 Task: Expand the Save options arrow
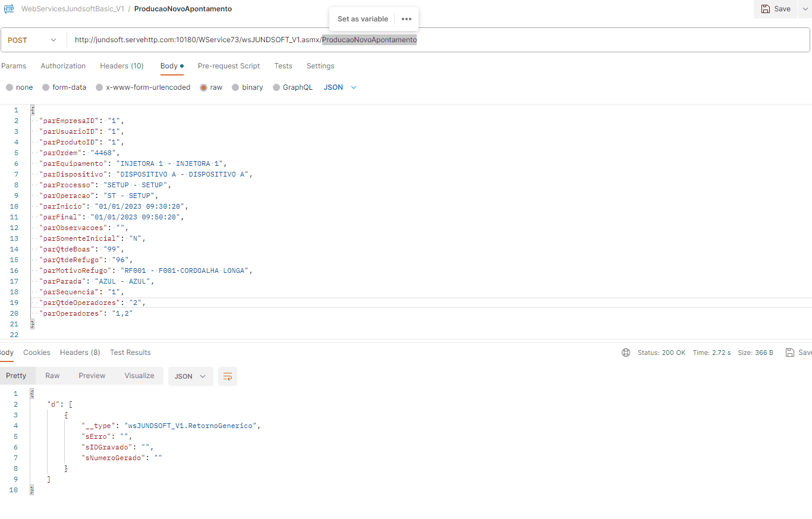click(x=804, y=9)
